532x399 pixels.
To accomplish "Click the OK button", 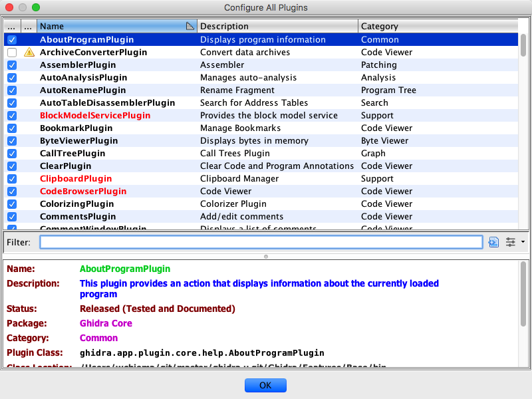I will point(265,385).
